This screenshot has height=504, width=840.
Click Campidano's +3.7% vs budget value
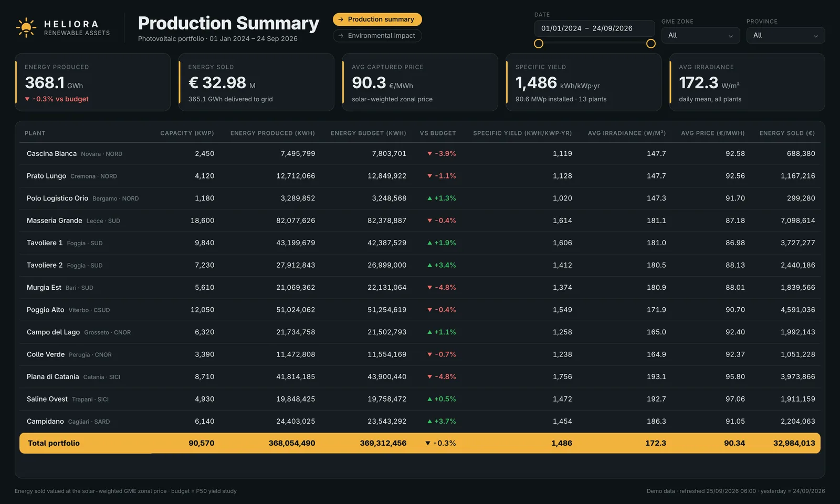pos(442,422)
